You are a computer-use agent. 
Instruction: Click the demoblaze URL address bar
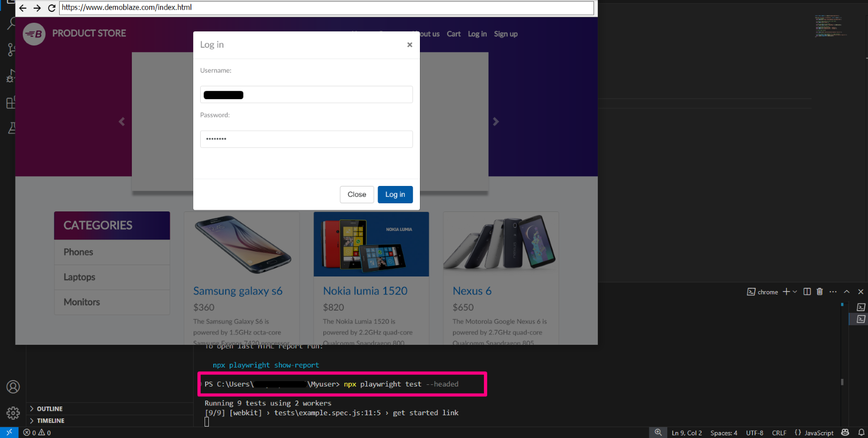(x=327, y=8)
